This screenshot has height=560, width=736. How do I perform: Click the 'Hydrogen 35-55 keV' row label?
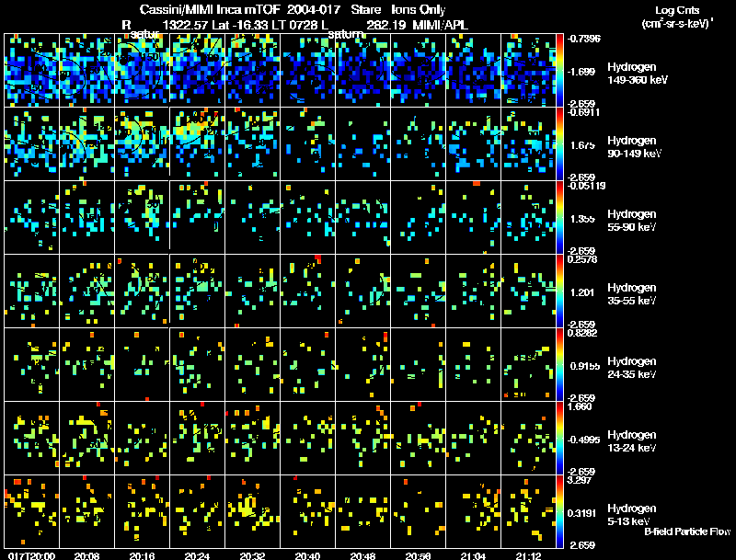[x=632, y=294]
